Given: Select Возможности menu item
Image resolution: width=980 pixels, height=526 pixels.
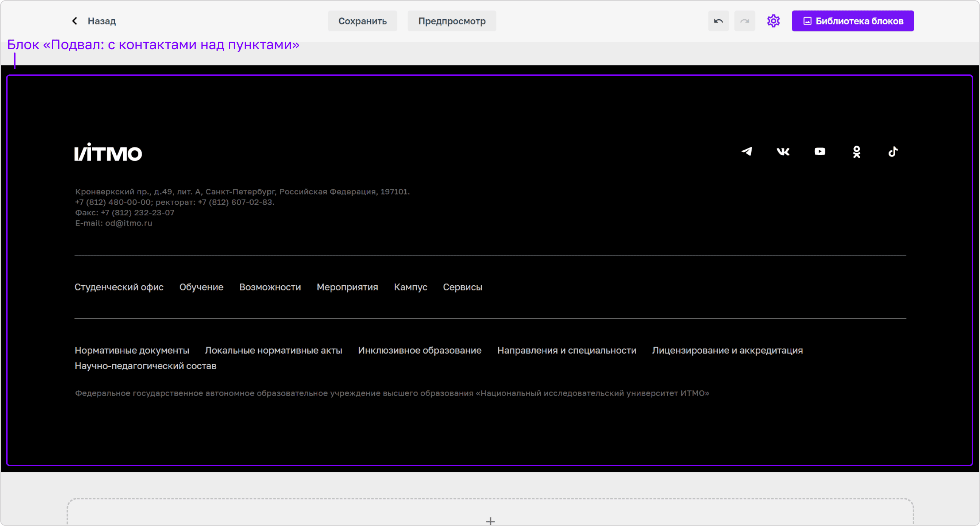Looking at the screenshot, I should [270, 287].
